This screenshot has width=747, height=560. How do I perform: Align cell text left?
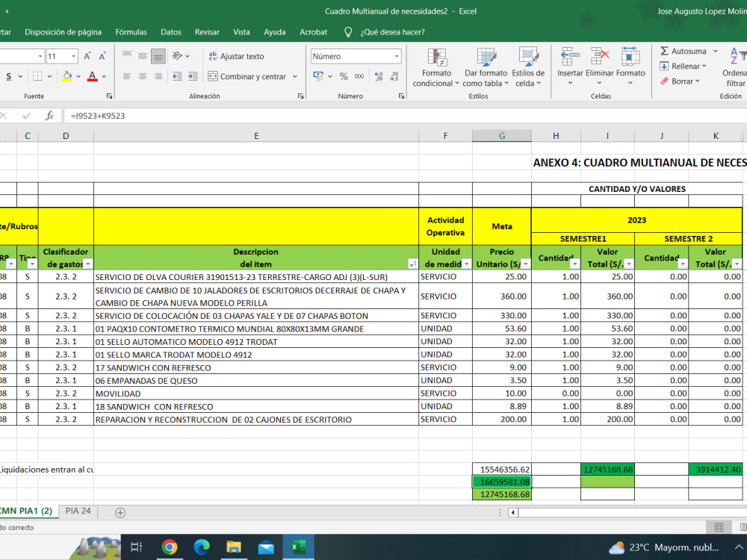pyautogui.click(x=127, y=76)
